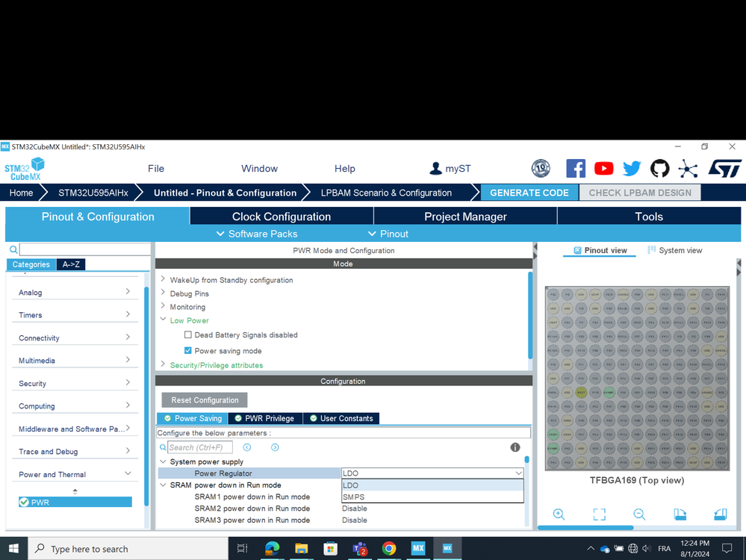Click the STM32CubeMX GitHub icon
The width and height of the screenshot is (746, 560).
[660, 168]
